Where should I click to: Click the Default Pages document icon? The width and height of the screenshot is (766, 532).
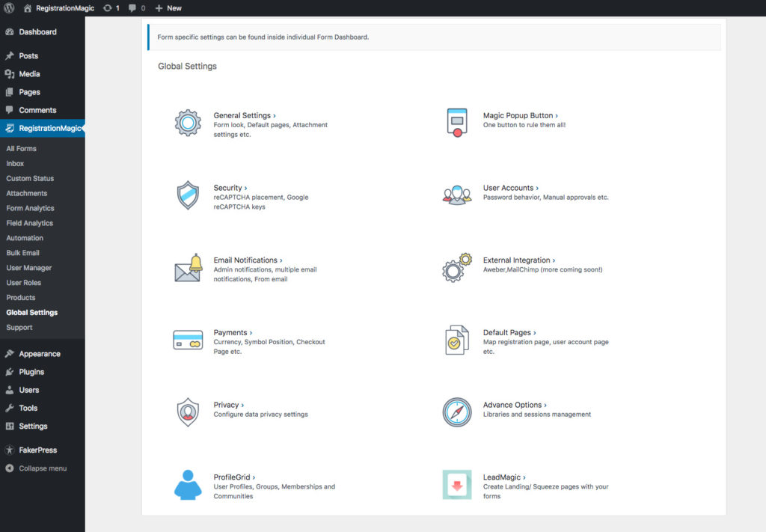[x=456, y=340]
